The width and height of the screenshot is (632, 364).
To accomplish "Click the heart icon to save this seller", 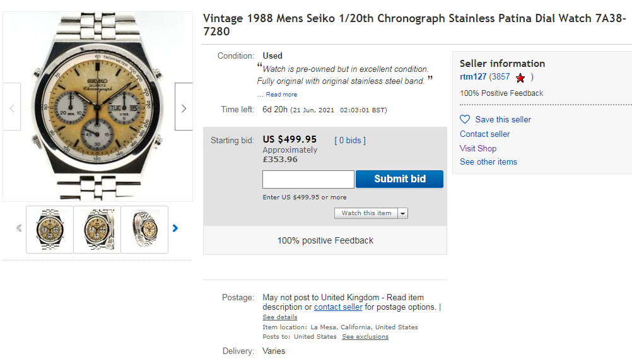I will coord(465,119).
